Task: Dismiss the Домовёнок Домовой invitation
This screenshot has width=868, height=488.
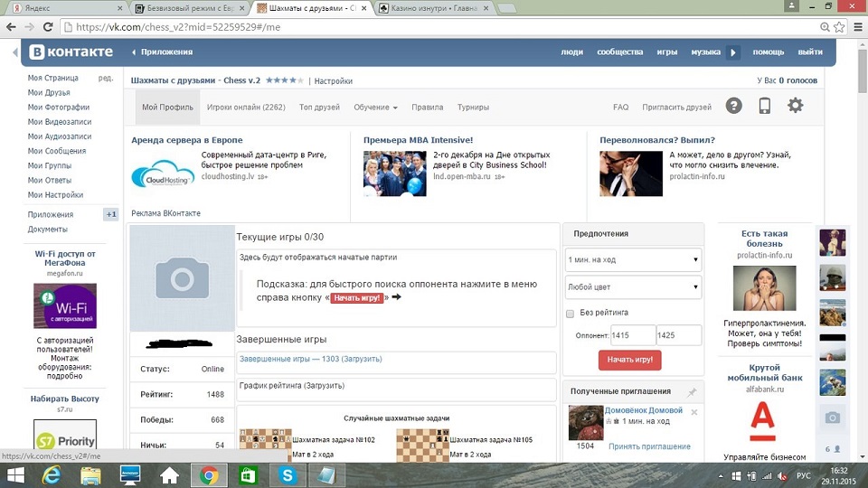Action: click(x=694, y=412)
